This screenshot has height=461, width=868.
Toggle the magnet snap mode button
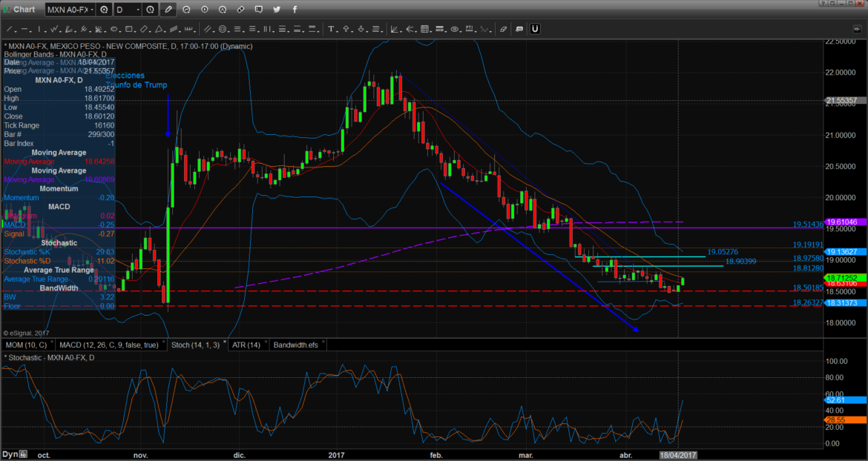[x=535, y=29]
